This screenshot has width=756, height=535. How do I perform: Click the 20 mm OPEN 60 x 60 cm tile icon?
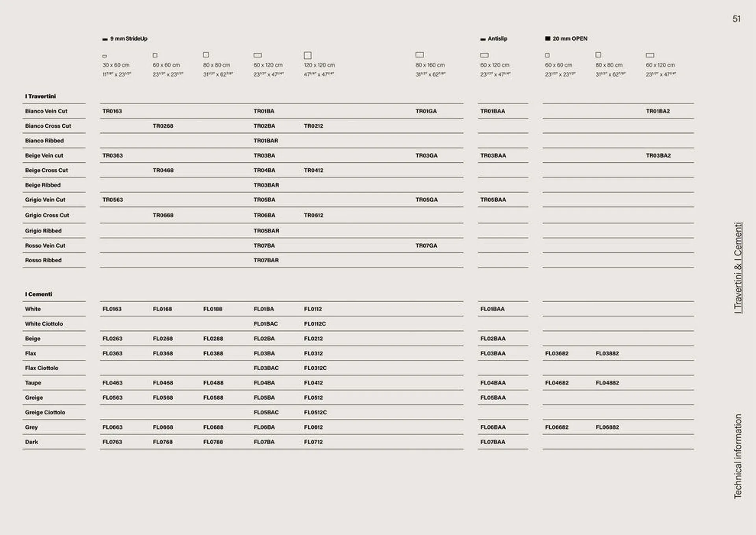(547, 55)
